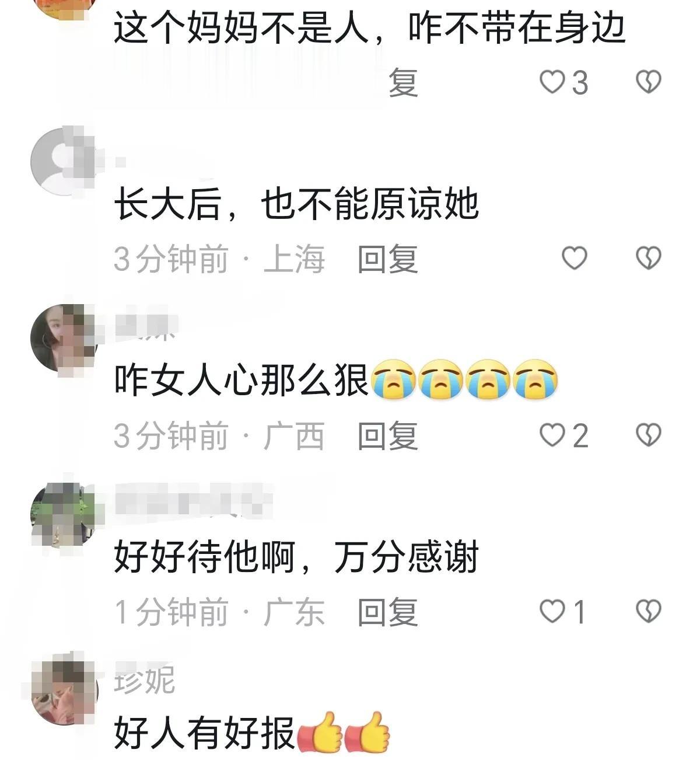Reply to the Shanghai comment
Screen dimensions: 700x760
pos(388,259)
